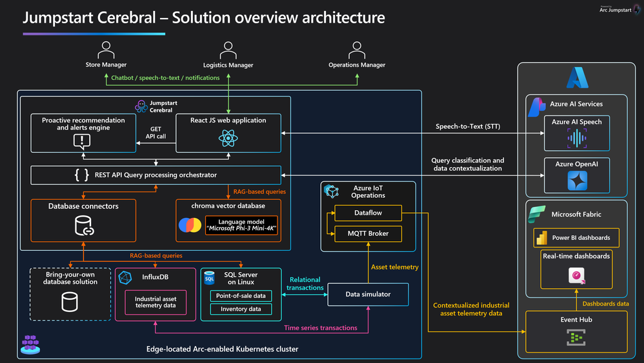Click the Azure IoT Operations cube icon
Image resolution: width=644 pixels, height=363 pixels.
tap(331, 191)
